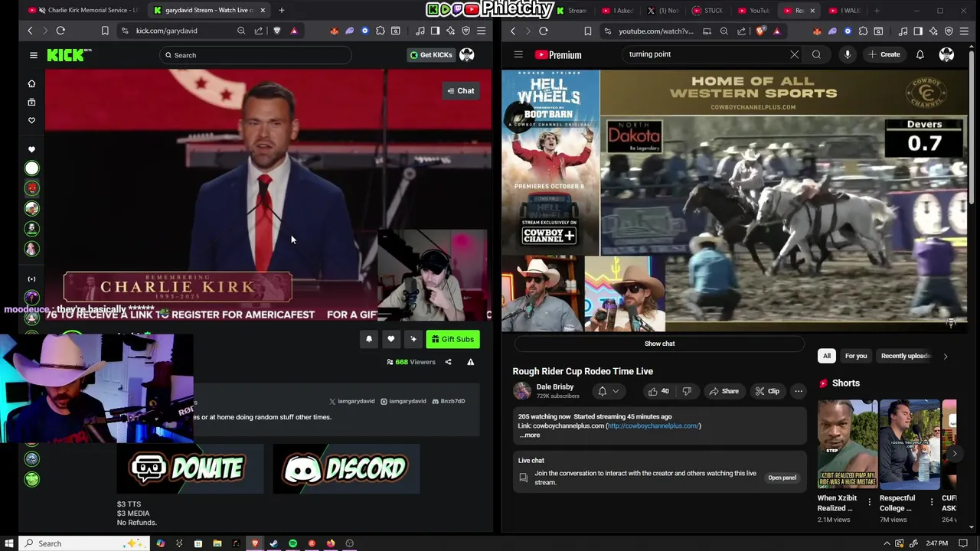Open MetaMask fox extension in Kick window

[x=334, y=31]
